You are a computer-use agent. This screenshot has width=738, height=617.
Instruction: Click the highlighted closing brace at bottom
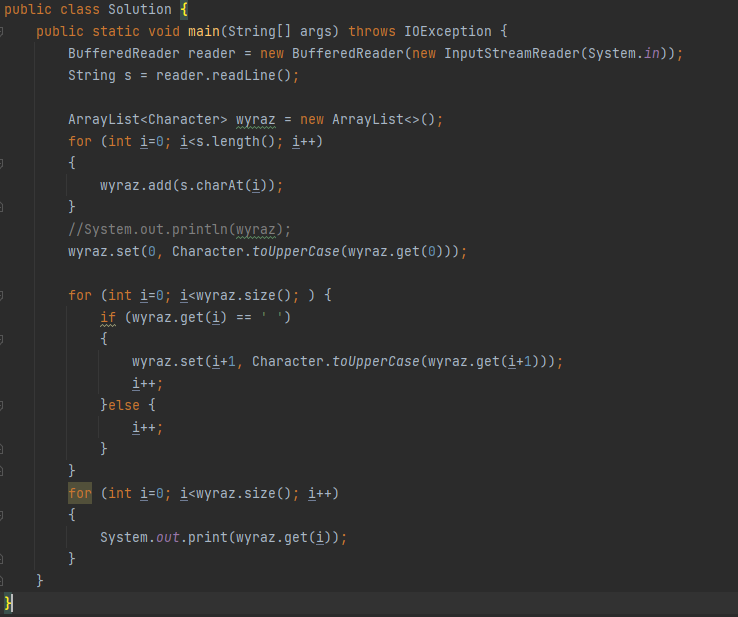(x=9, y=603)
